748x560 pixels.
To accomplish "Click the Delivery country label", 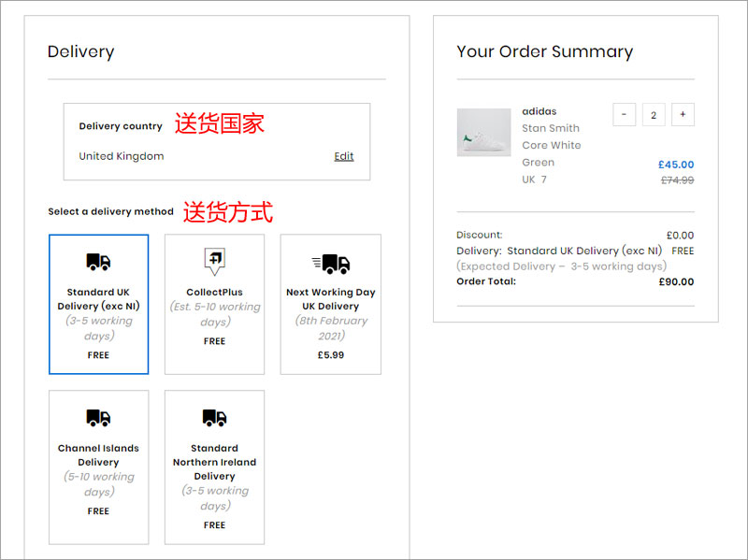I will pos(121,126).
